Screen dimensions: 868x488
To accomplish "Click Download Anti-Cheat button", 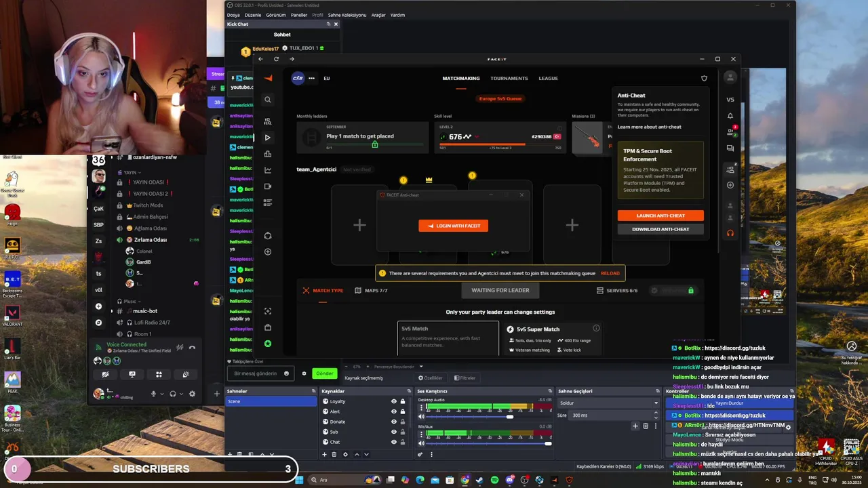I will point(660,229).
